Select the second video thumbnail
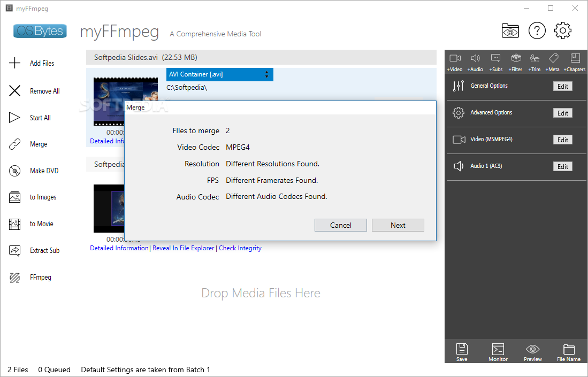Screen dimensions: 588x377 109,209
